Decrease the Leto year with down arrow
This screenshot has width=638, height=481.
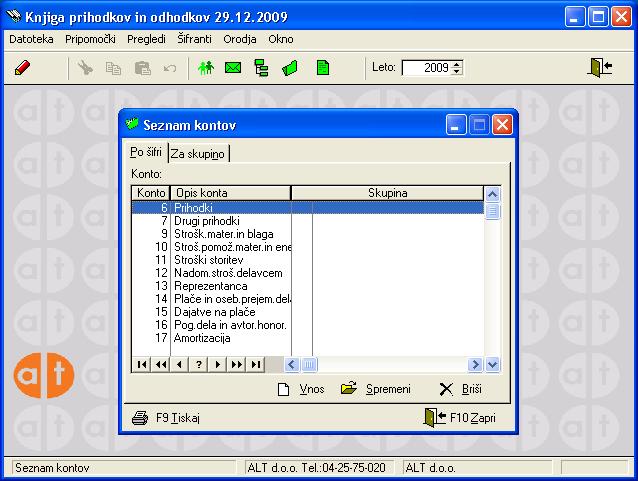[x=457, y=72]
